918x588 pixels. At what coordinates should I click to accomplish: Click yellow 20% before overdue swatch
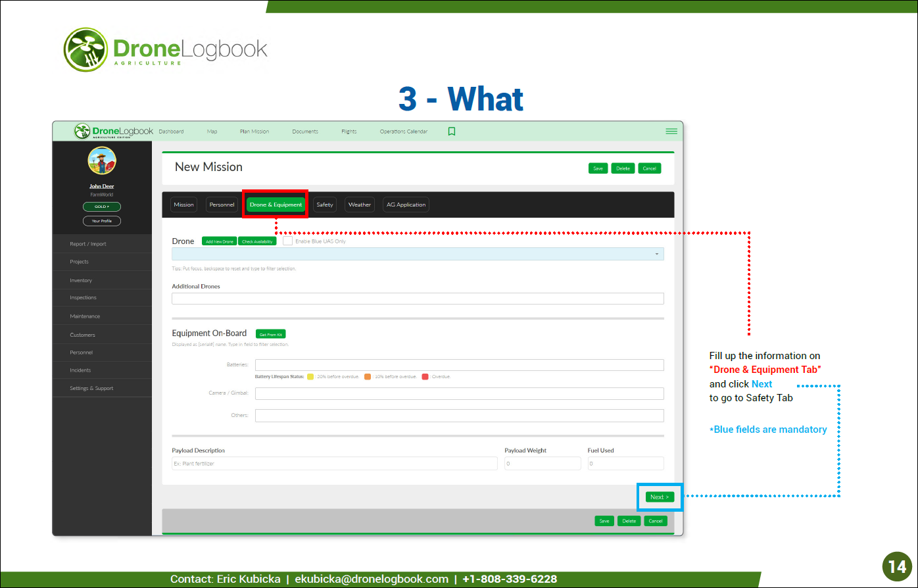pyautogui.click(x=310, y=377)
